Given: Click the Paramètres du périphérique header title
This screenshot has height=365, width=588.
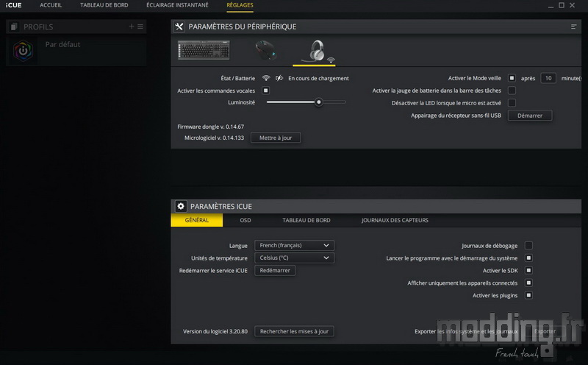Looking at the screenshot, I should [243, 26].
